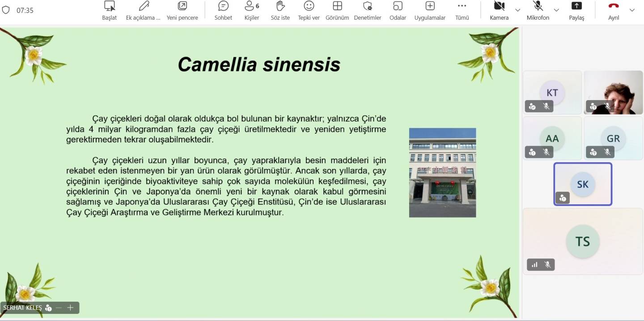
Task: Click the 07:35 meeting timer
Action: [25, 10]
